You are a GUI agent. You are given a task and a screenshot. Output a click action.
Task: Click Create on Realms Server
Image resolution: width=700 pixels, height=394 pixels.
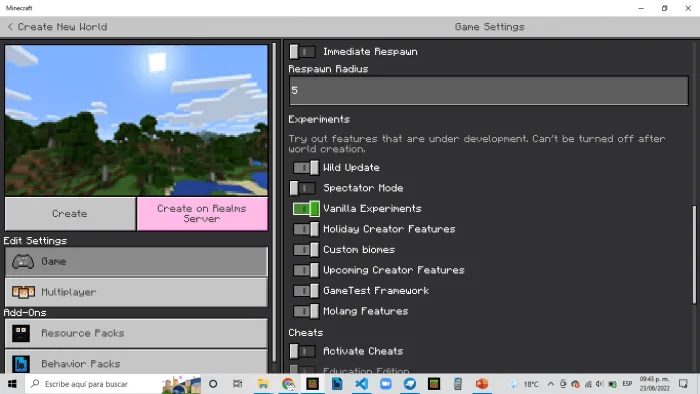(x=202, y=214)
